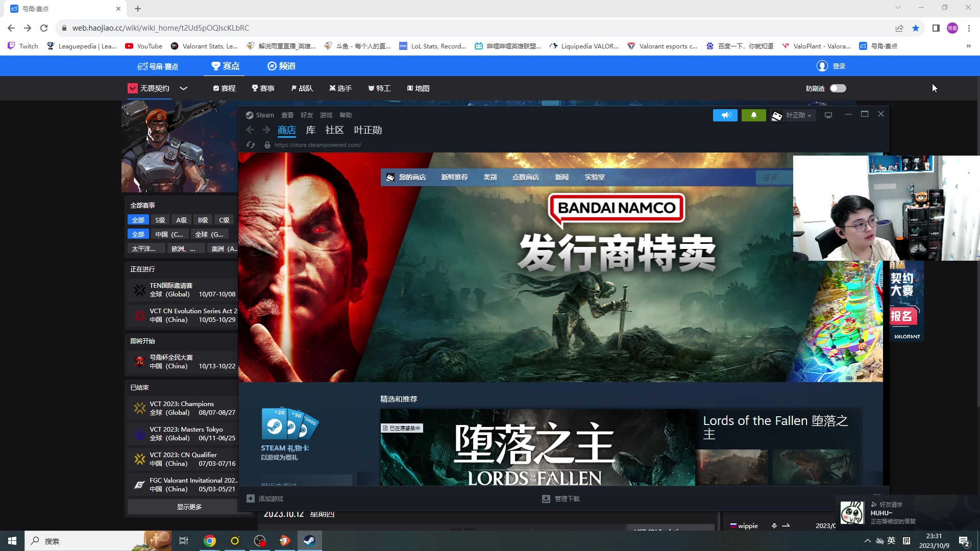
Task: Open the 叶正勋 account dropdown
Action: pyautogui.click(x=796, y=115)
